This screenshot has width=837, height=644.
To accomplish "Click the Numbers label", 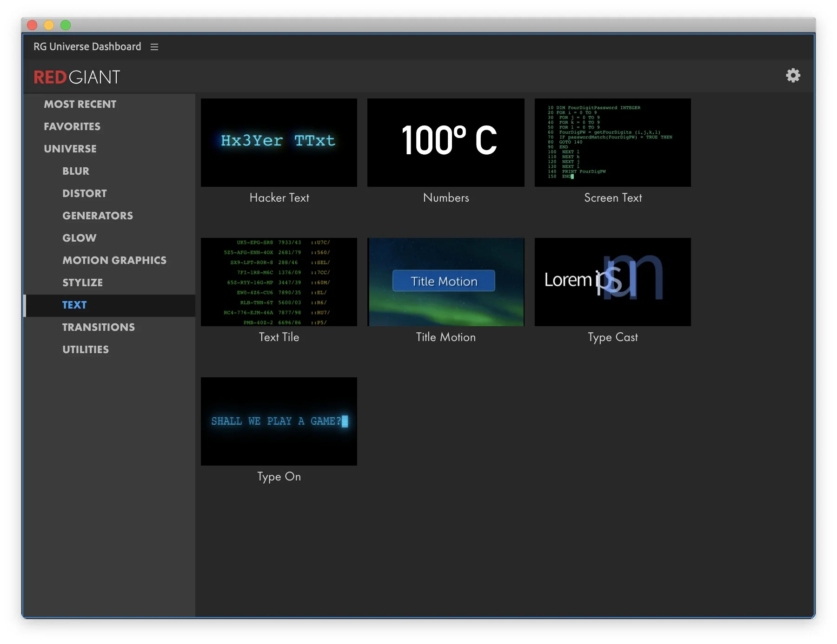I will (446, 198).
